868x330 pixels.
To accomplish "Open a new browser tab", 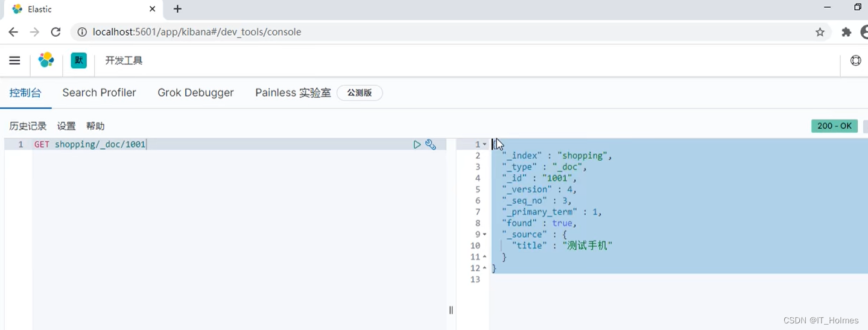I will pos(177,9).
